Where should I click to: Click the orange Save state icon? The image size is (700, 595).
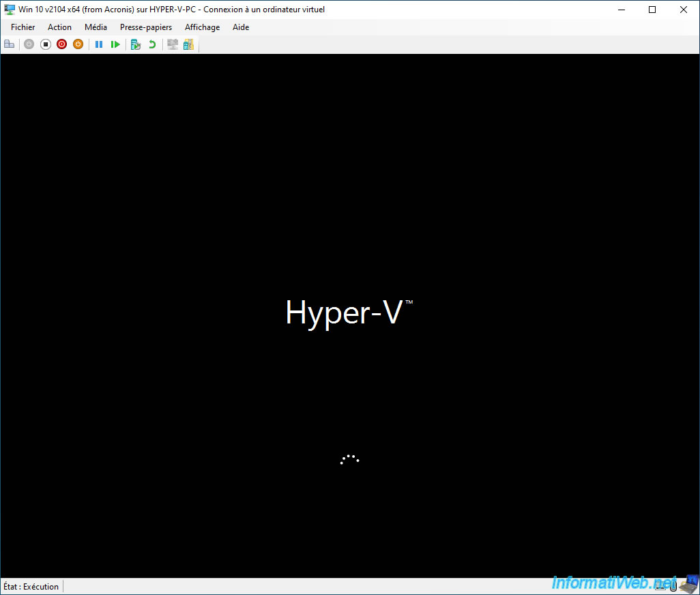pos(78,44)
